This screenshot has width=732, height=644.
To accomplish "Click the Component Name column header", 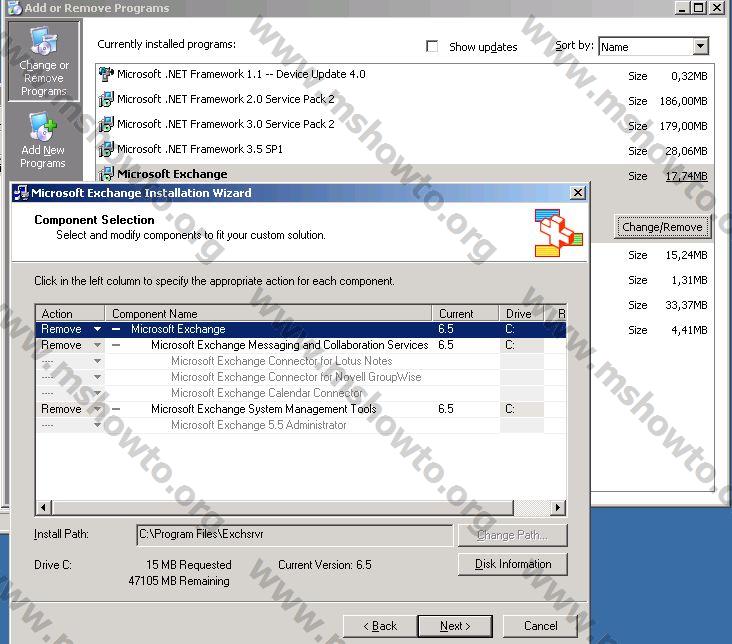I will pos(268,313).
